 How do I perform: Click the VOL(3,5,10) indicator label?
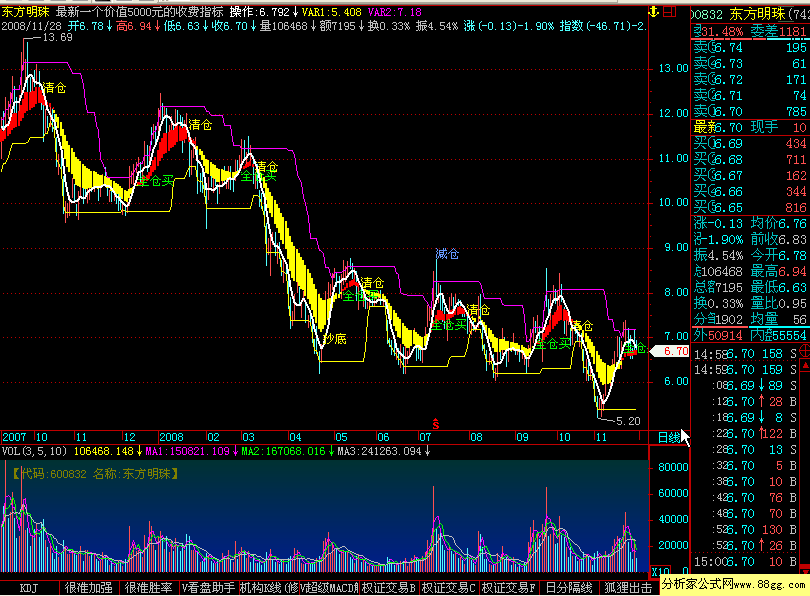tap(34, 451)
